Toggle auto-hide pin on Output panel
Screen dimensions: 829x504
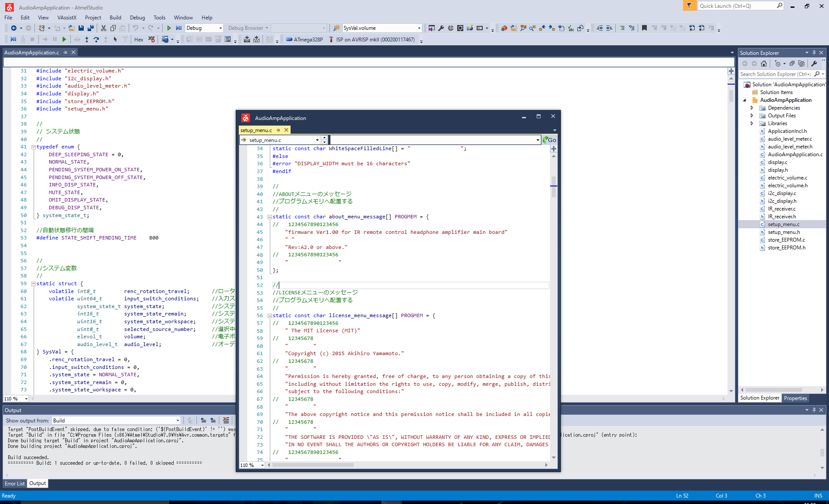click(x=814, y=410)
